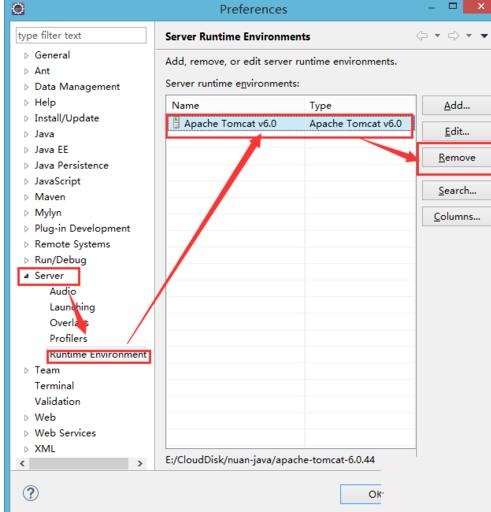Minimize the Preferences window
This screenshot has width=491, height=512.
pos(431,7)
